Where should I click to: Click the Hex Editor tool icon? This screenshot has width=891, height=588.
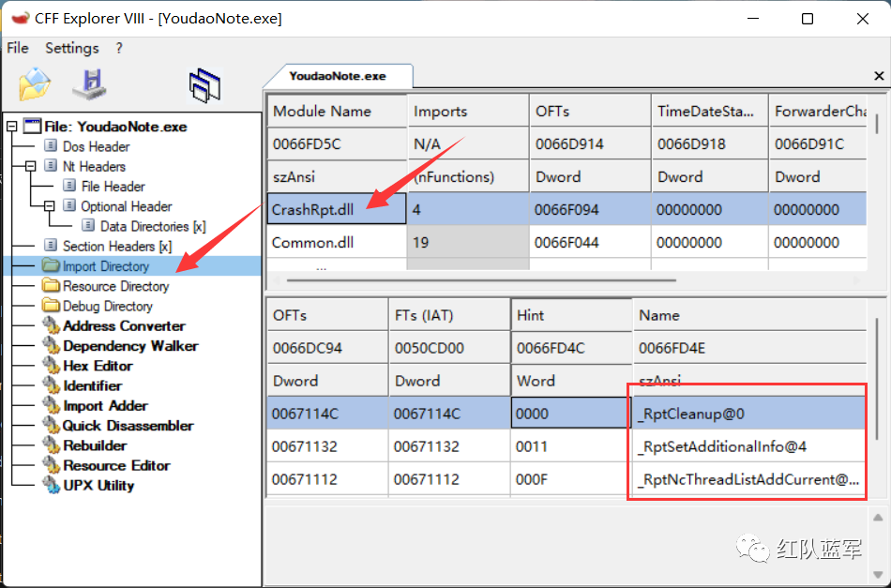tap(52, 366)
